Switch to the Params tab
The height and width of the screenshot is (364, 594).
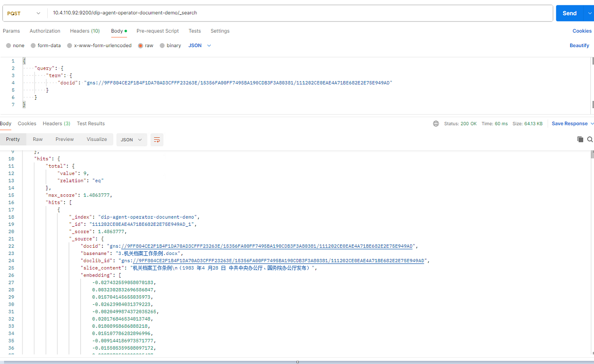[x=11, y=31]
